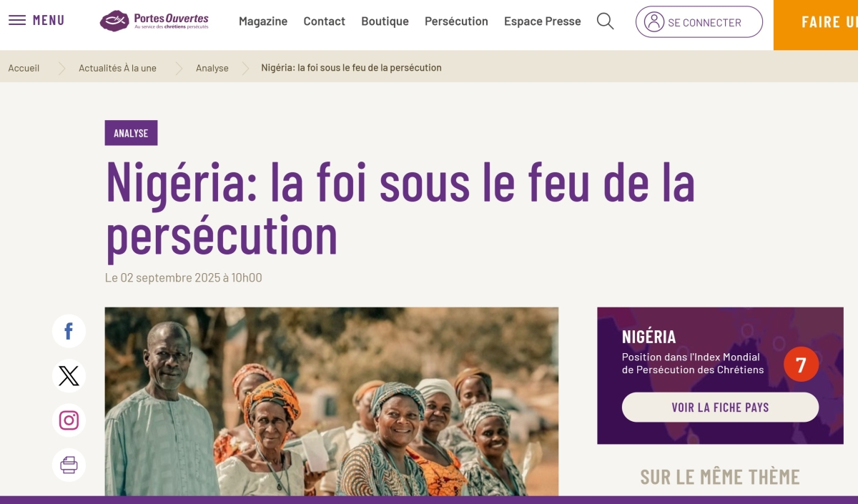Open Actualités À la une breadcrumb
Screen dimensions: 858x504
pos(117,68)
